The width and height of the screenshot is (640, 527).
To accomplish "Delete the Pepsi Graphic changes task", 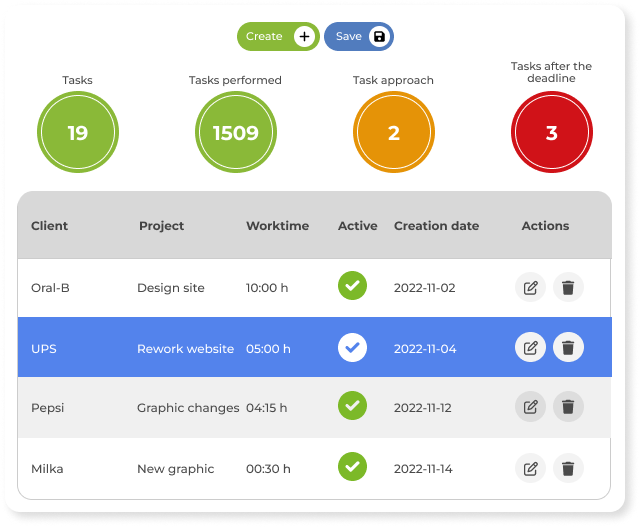I will coord(568,407).
